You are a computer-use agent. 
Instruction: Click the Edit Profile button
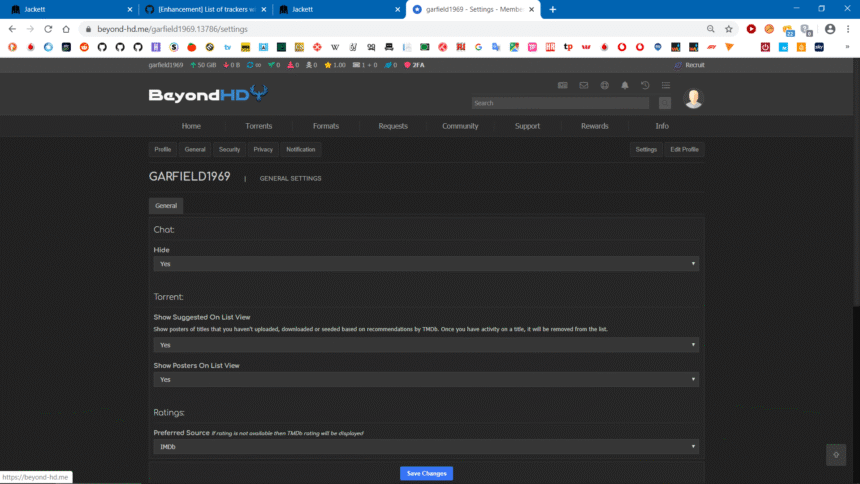coord(684,149)
